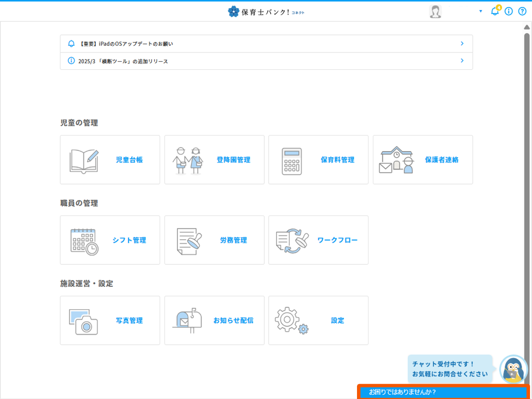Open the ワークフロー workflow icon
Image resolution: width=532 pixels, height=399 pixels.
292,240
